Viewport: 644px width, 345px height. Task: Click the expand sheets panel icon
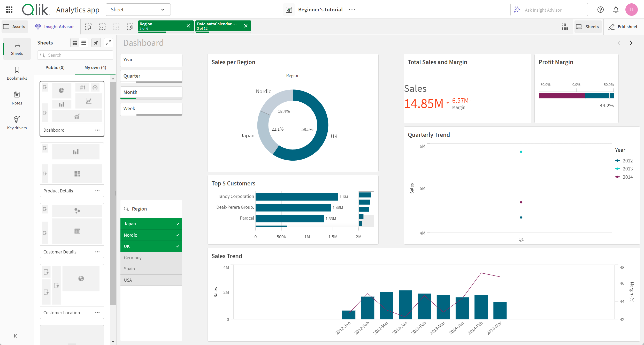pyautogui.click(x=109, y=43)
